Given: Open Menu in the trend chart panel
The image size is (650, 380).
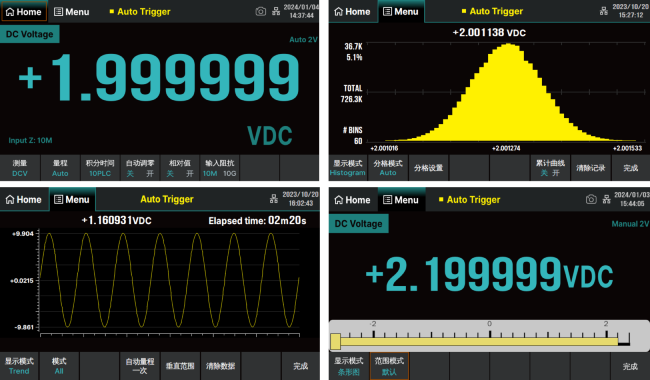Looking at the screenshot, I should coord(72,199).
